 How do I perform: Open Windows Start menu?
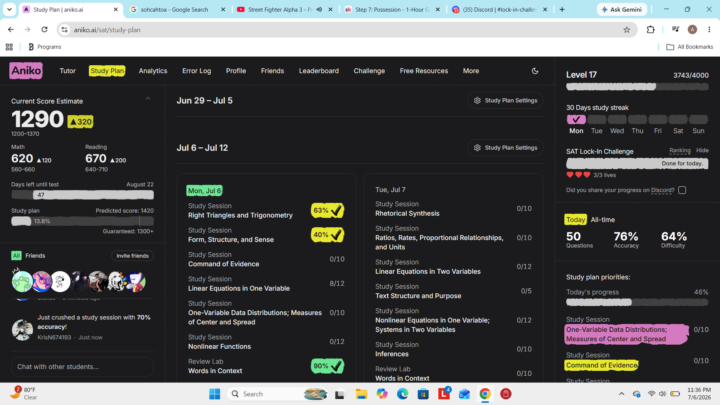point(214,394)
